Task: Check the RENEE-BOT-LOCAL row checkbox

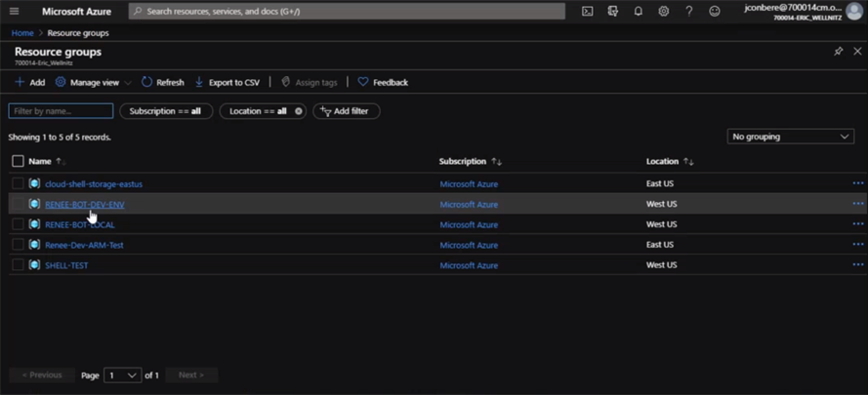Action: (x=18, y=224)
